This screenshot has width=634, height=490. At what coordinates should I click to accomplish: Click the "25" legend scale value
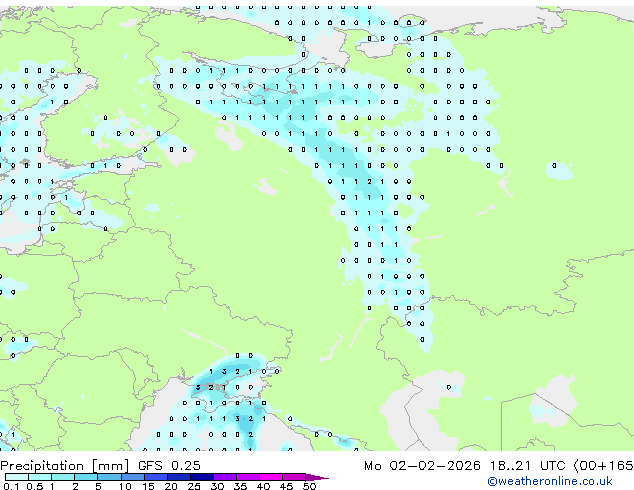click(194, 486)
